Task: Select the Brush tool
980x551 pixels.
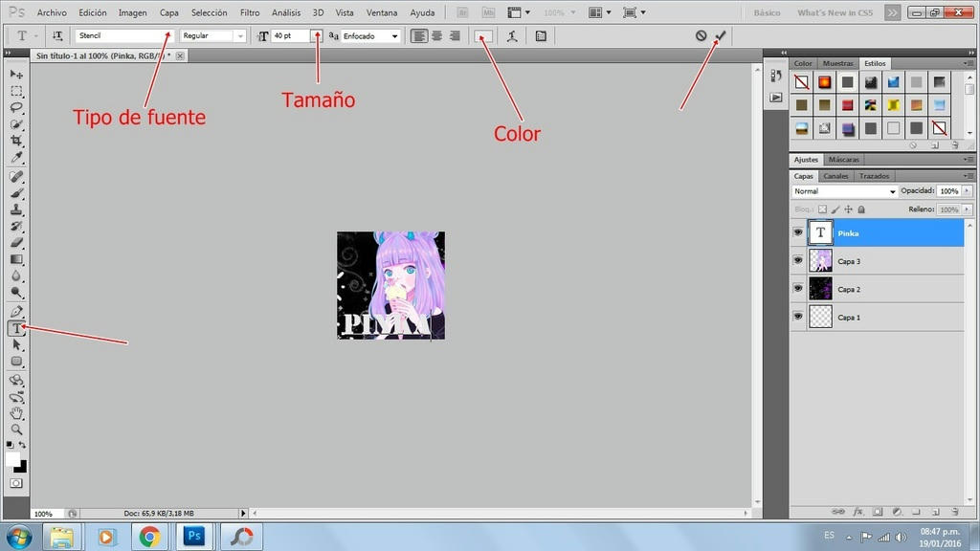Action: 16,193
